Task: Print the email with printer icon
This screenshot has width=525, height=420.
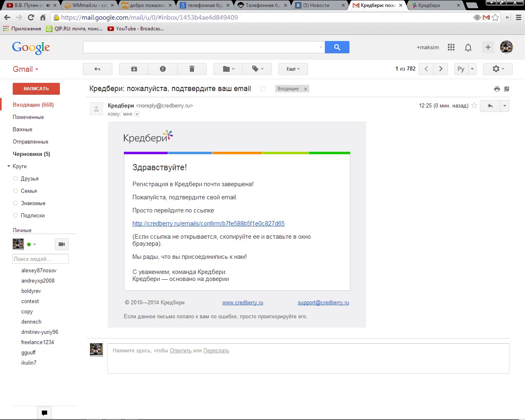Action: pos(497,89)
